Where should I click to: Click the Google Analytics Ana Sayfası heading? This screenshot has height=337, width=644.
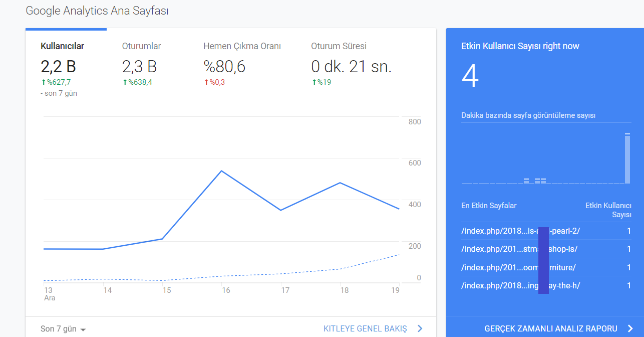click(x=97, y=11)
